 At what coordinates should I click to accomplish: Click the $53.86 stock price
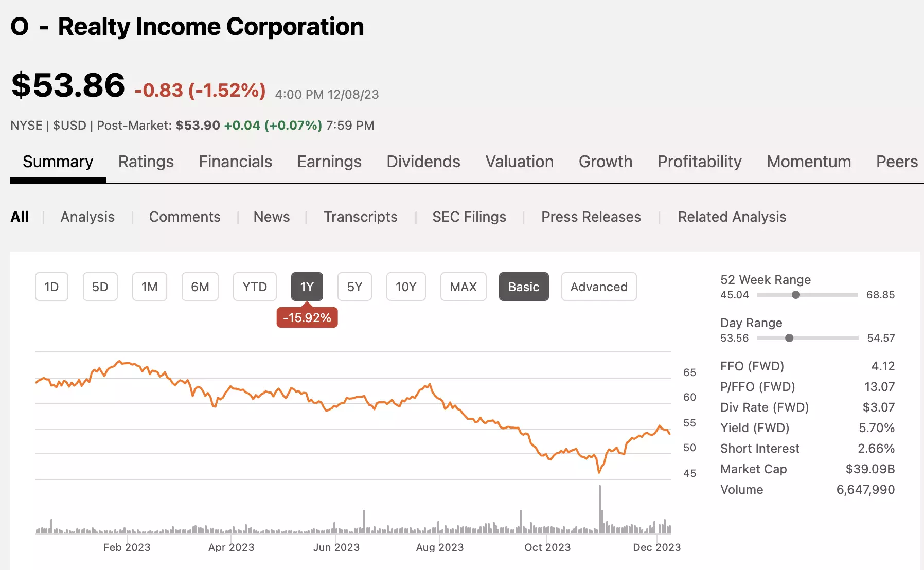point(68,85)
